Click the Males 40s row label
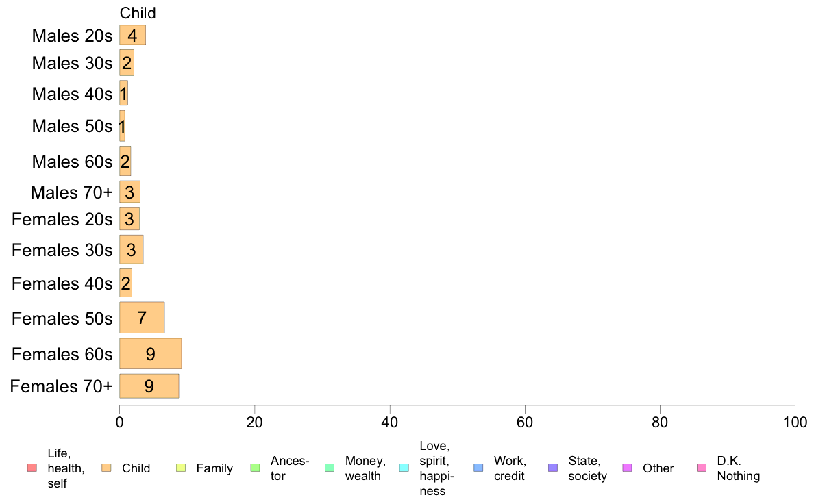 (72, 94)
